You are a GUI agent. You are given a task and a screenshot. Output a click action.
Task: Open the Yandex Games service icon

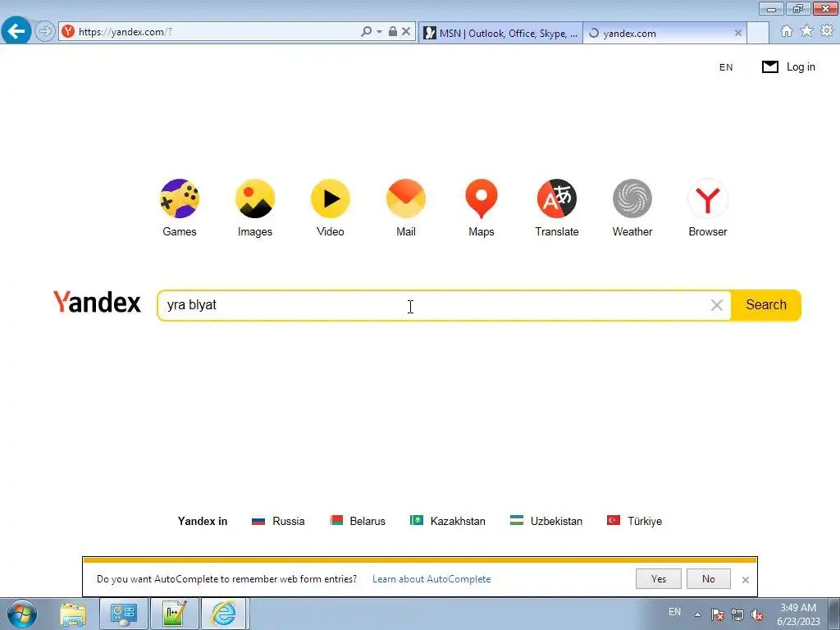point(180,199)
